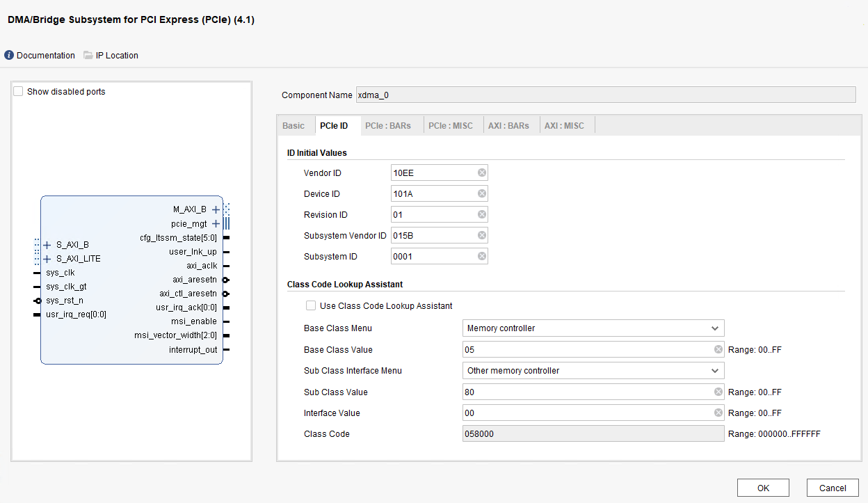This screenshot has width=868, height=503.
Task: Click the Documentation info icon
Action: pos(8,55)
